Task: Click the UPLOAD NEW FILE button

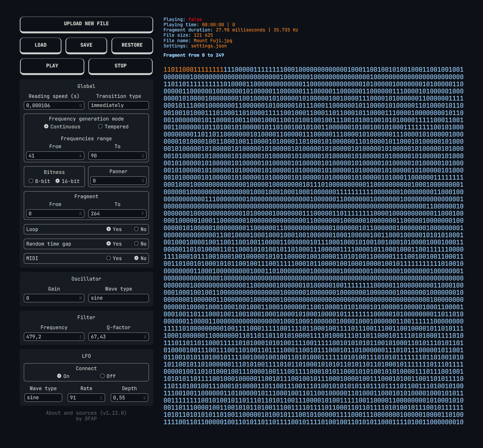Action: (x=86, y=24)
